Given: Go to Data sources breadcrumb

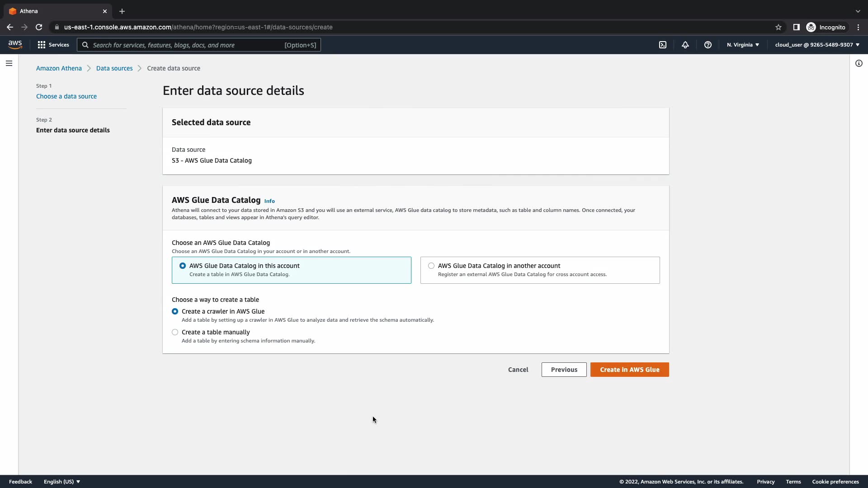Looking at the screenshot, I should point(114,68).
